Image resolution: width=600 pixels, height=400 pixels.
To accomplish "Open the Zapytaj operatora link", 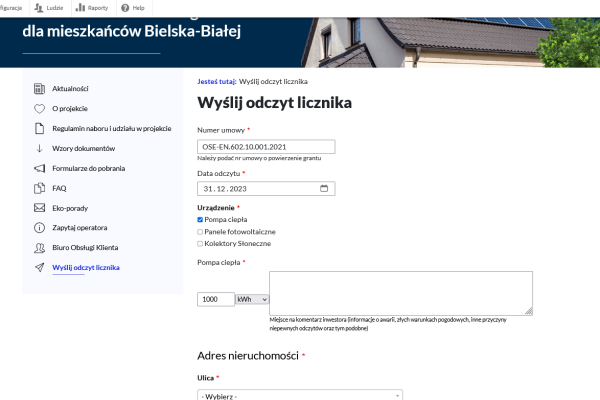I will click(80, 228).
